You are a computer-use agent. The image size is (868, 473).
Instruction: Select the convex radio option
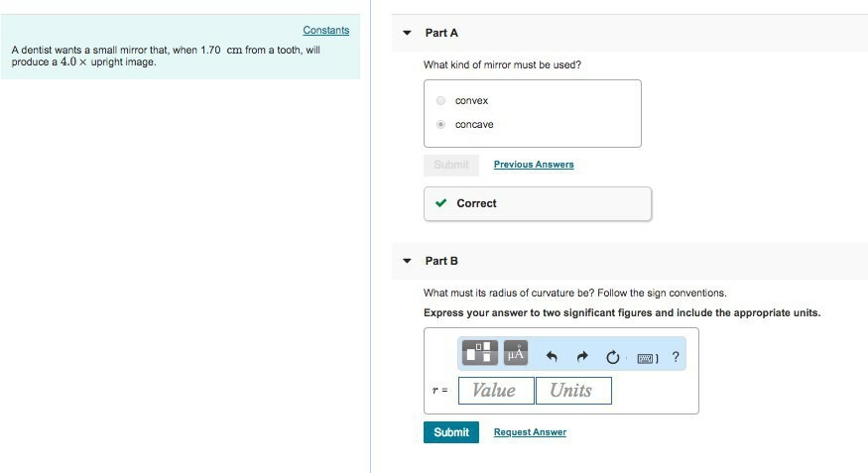(x=441, y=101)
